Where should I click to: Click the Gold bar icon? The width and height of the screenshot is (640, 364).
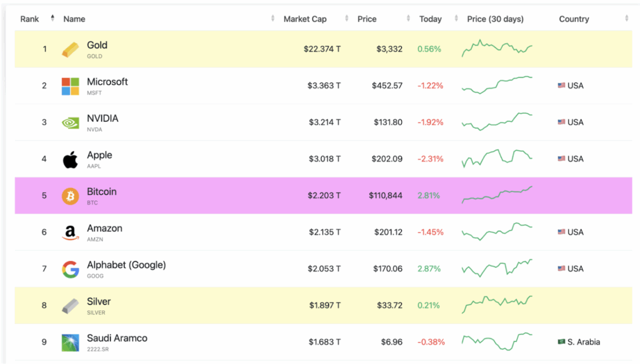point(71,49)
